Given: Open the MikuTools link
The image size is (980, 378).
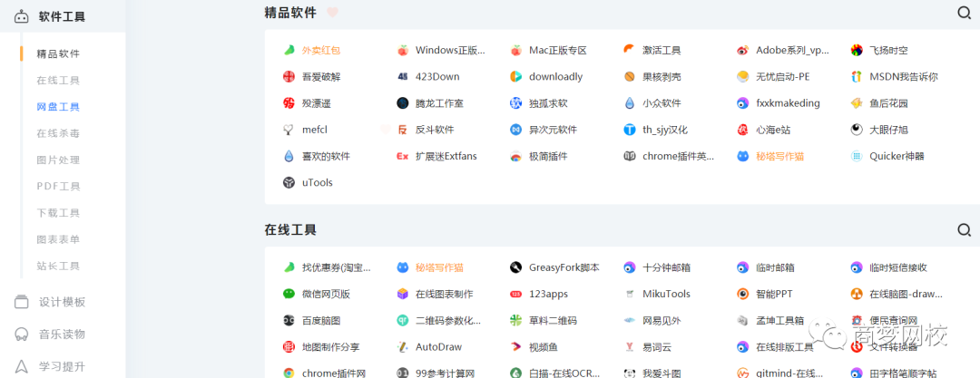Looking at the screenshot, I should pyautogui.click(x=666, y=294).
